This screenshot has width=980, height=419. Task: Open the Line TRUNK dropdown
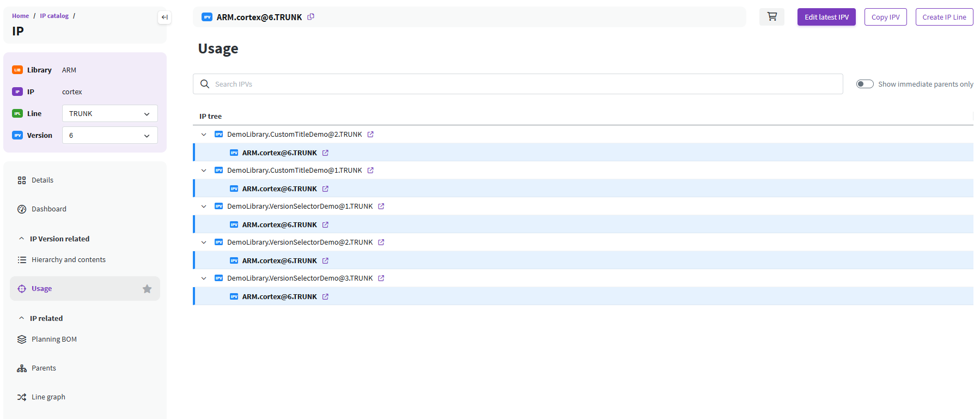109,113
